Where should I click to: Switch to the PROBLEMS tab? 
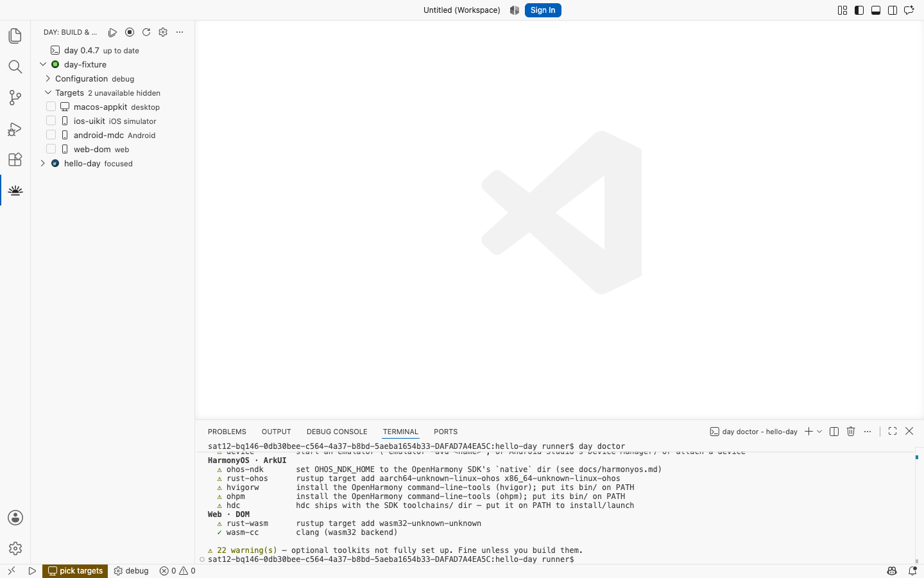click(x=227, y=432)
